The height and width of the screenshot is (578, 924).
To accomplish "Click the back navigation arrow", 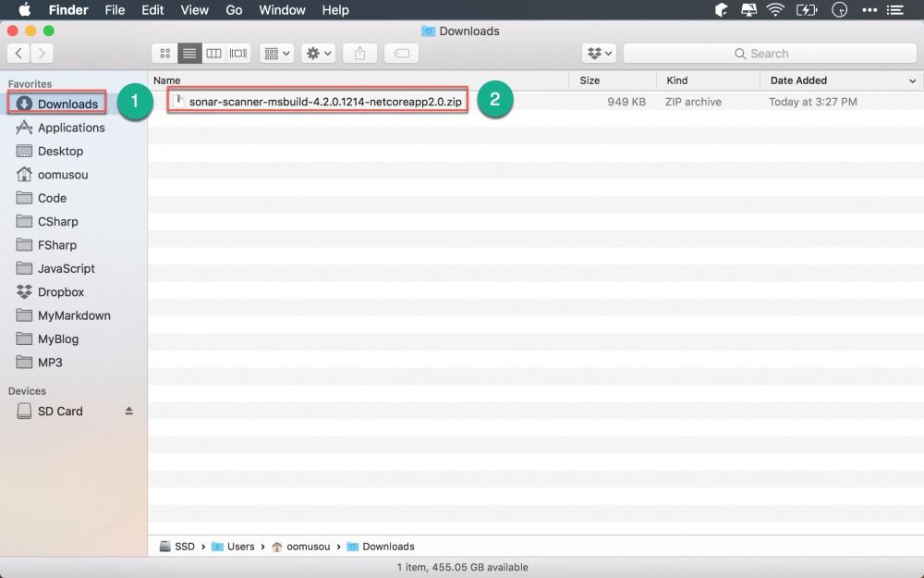I will pos(18,53).
